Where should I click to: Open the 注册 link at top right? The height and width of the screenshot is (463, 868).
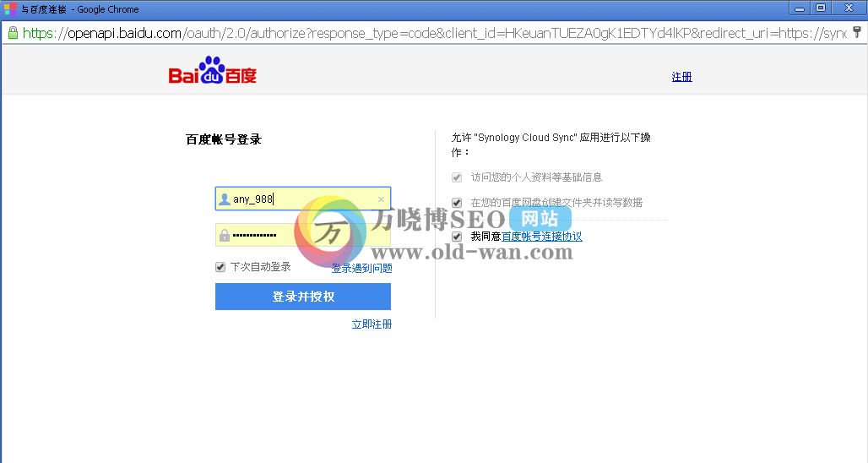click(x=682, y=77)
